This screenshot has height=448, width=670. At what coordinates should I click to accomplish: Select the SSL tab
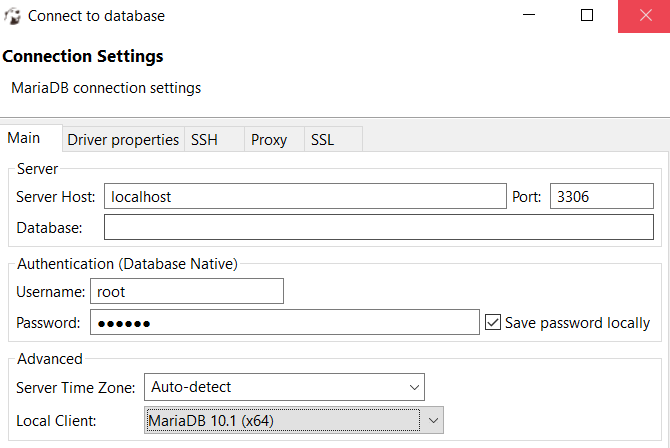(322, 140)
